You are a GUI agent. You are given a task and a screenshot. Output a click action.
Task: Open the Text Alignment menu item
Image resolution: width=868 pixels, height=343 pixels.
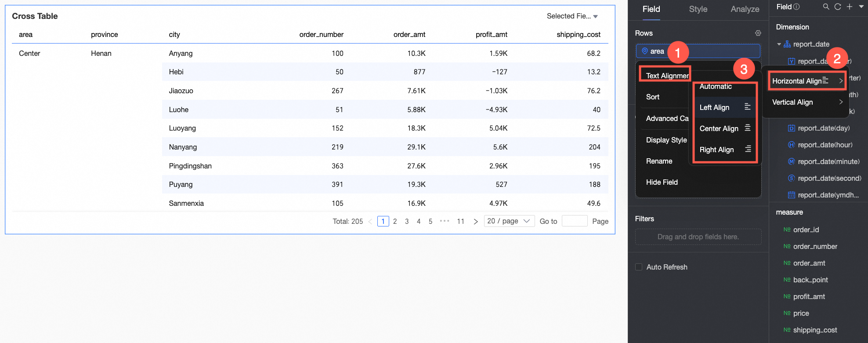[x=667, y=76]
